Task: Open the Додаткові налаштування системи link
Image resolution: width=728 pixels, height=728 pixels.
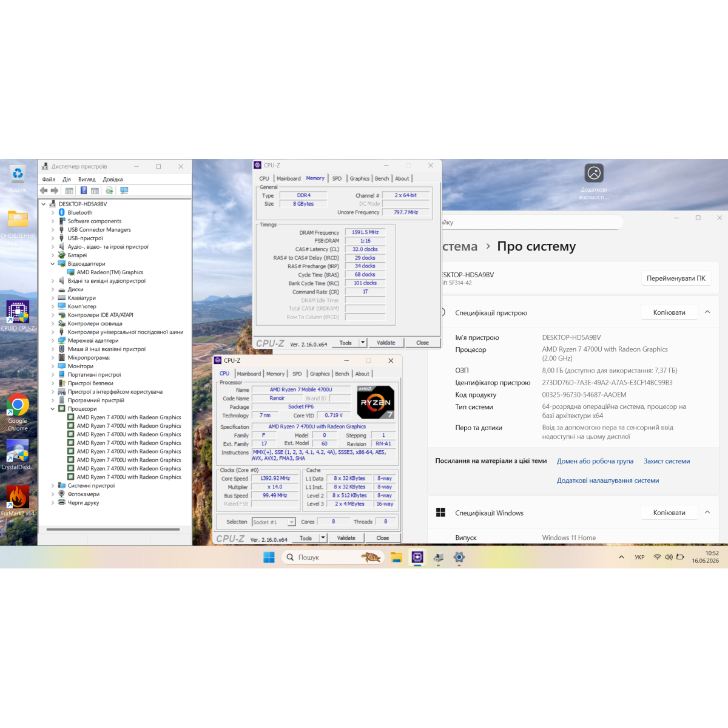Action: point(608,480)
